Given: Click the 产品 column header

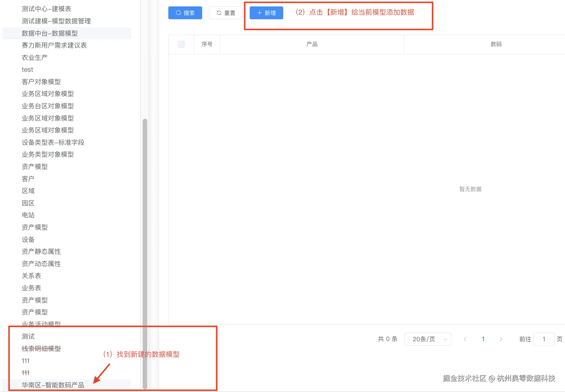Looking at the screenshot, I should 312,44.
